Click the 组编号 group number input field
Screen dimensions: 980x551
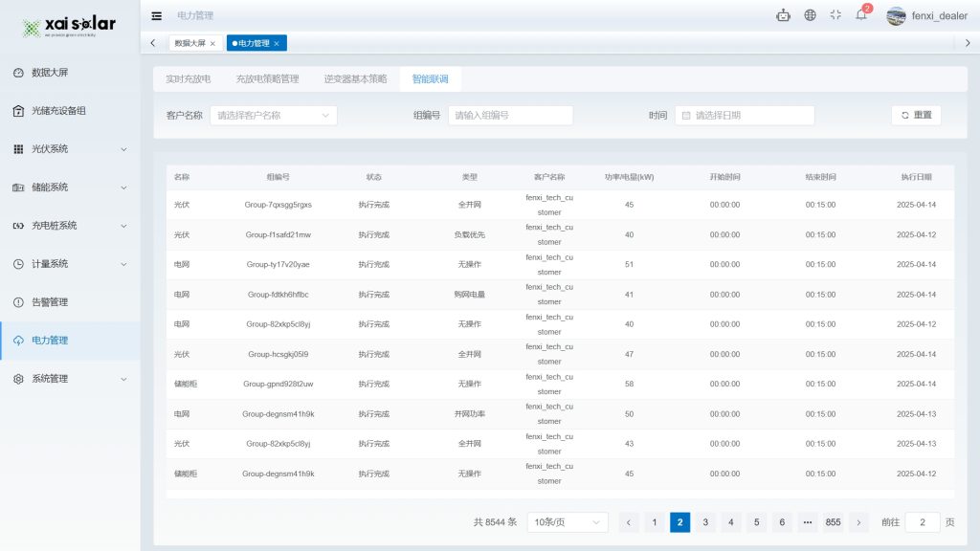coord(510,115)
